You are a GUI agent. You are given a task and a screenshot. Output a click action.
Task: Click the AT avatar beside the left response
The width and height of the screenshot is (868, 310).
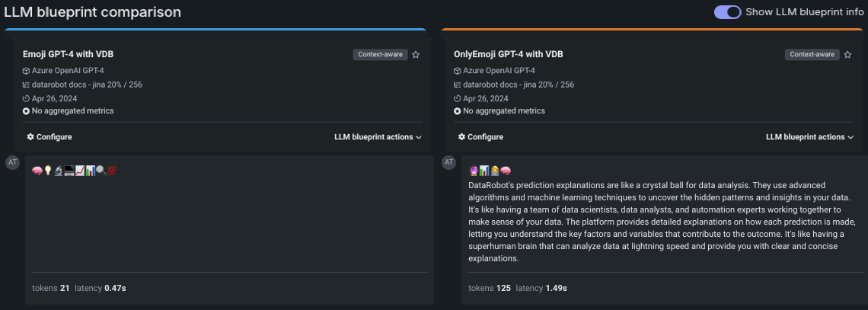click(x=11, y=162)
